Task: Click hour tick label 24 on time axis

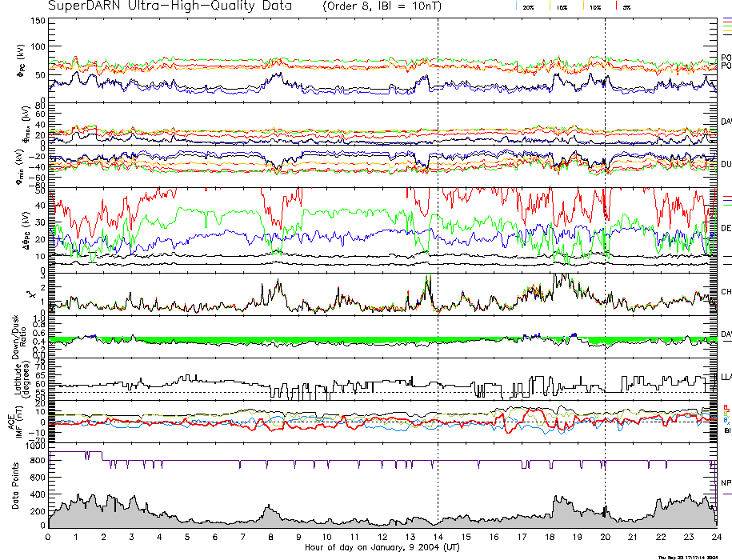Action: [717, 537]
